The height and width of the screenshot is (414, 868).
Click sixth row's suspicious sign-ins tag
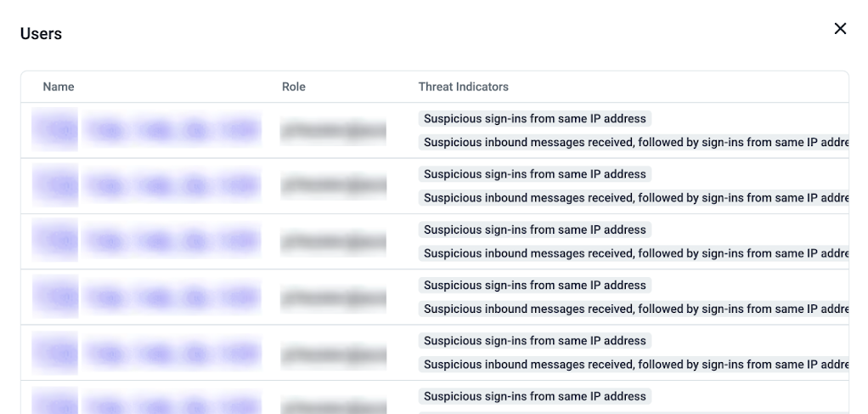tap(535, 396)
